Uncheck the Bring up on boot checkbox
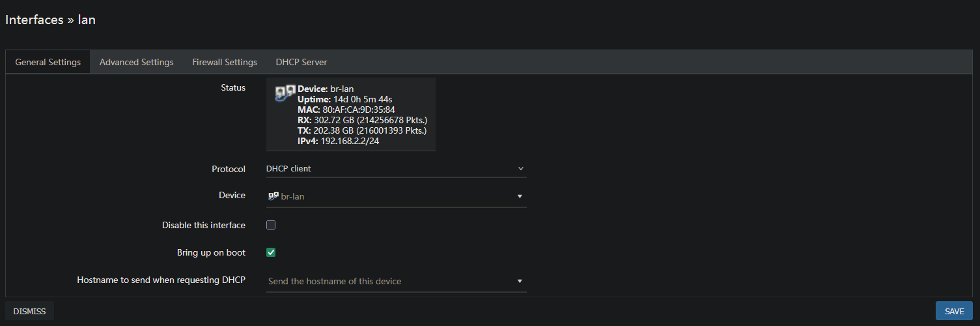The width and height of the screenshot is (980, 326). (x=271, y=252)
